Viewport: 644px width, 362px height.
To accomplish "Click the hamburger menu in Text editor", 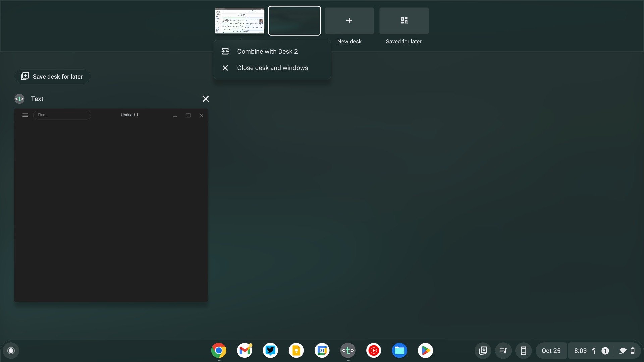I will coord(25,115).
